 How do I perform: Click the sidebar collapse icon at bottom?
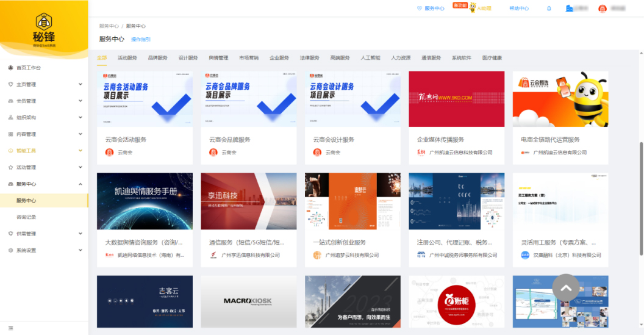11,328
